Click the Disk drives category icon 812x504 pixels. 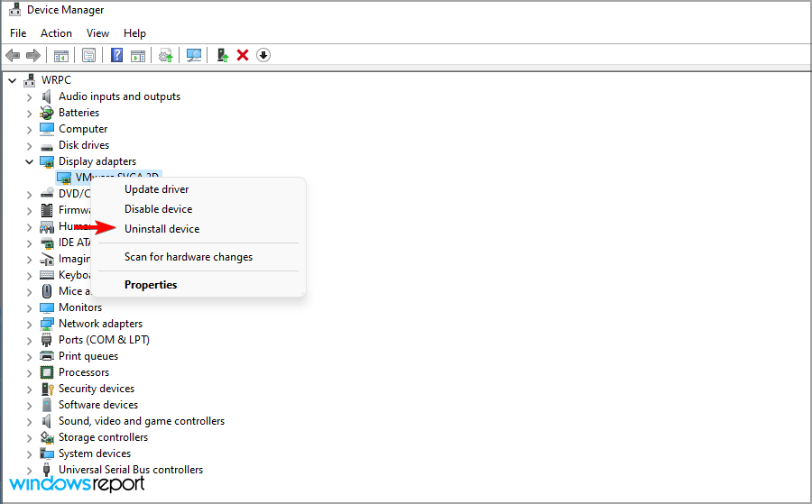pyautogui.click(x=47, y=145)
